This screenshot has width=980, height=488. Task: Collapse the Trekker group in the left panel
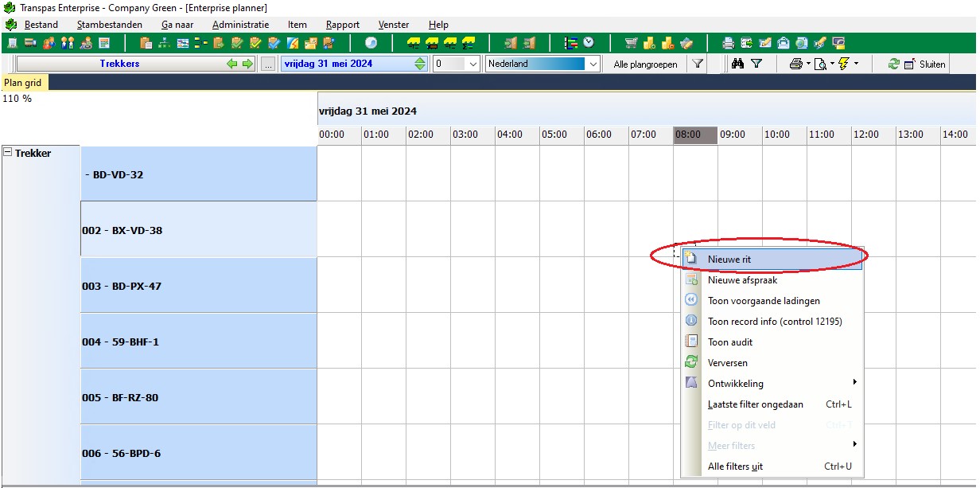[6, 153]
